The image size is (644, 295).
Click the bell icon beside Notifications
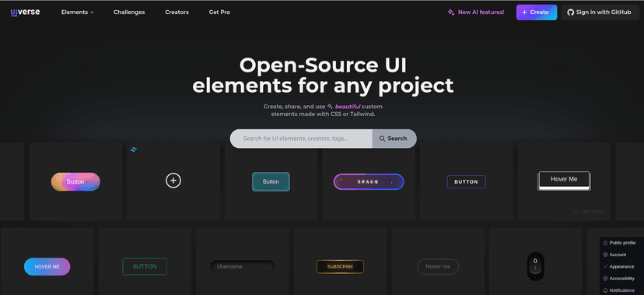605,290
